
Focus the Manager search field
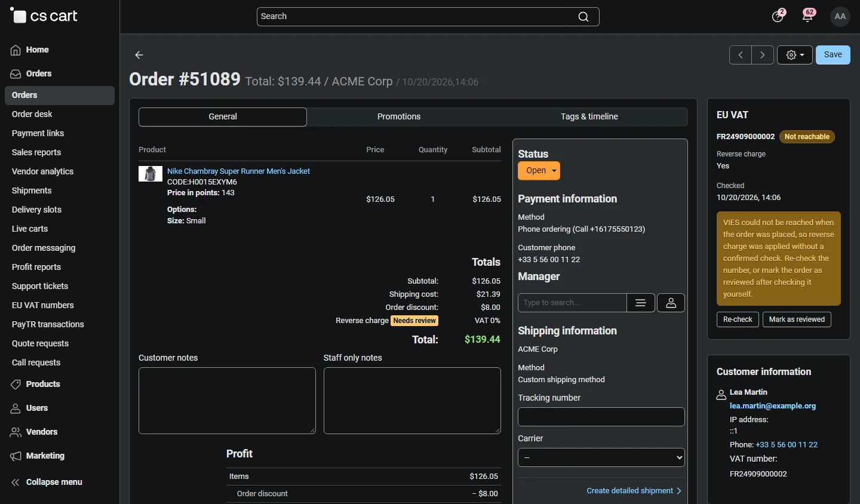coord(572,303)
